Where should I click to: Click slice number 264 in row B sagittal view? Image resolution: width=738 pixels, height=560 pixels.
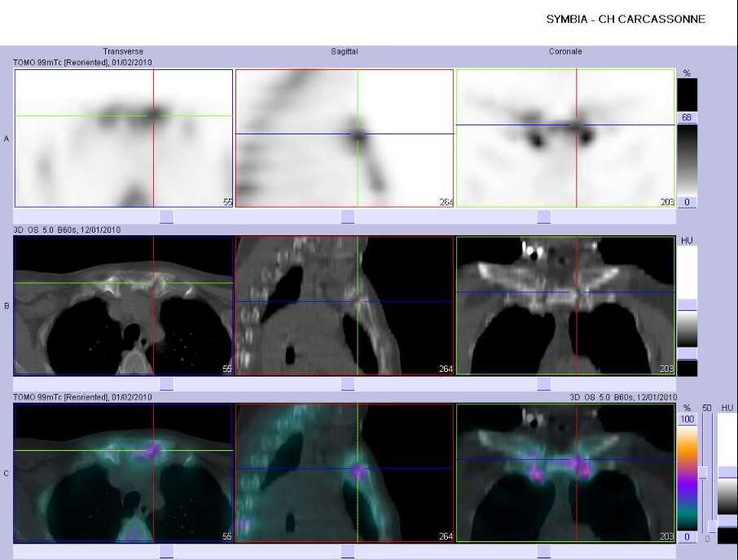tap(446, 369)
